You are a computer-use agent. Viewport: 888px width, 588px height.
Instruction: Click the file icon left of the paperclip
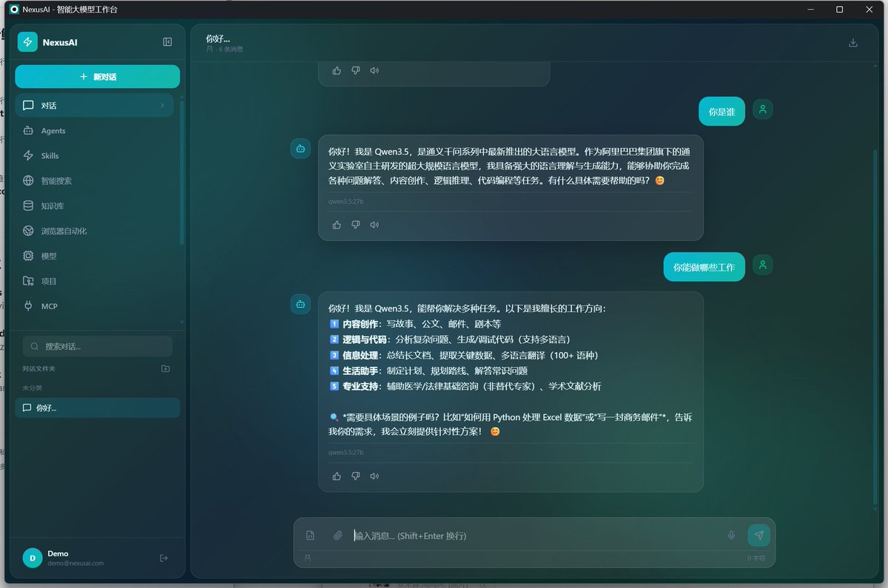click(x=310, y=535)
